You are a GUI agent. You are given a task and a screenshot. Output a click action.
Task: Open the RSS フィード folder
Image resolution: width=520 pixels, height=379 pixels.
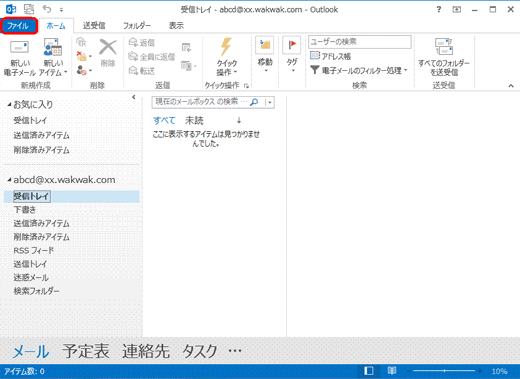pos(33,250)
